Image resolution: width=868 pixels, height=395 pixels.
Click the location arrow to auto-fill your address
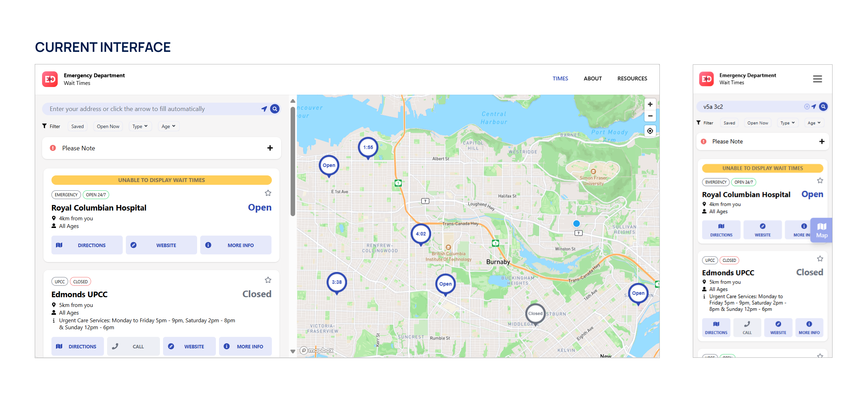[265, 109]
